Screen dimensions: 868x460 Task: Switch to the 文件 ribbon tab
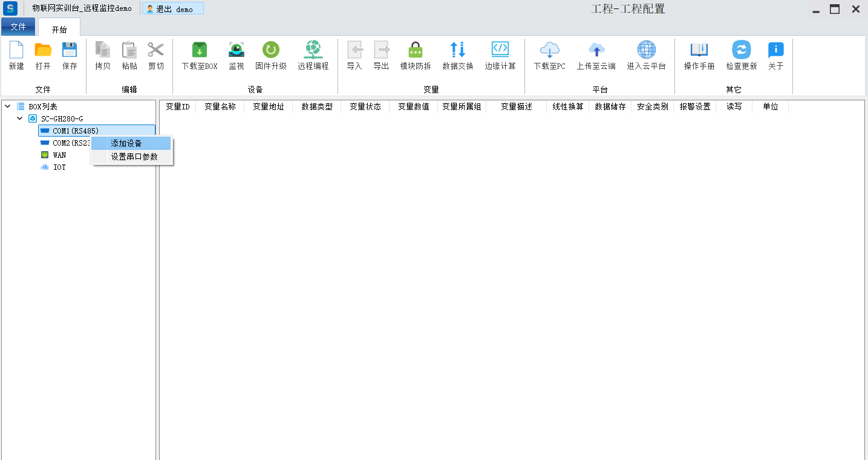pyautogui.click(x=18, y=27)
